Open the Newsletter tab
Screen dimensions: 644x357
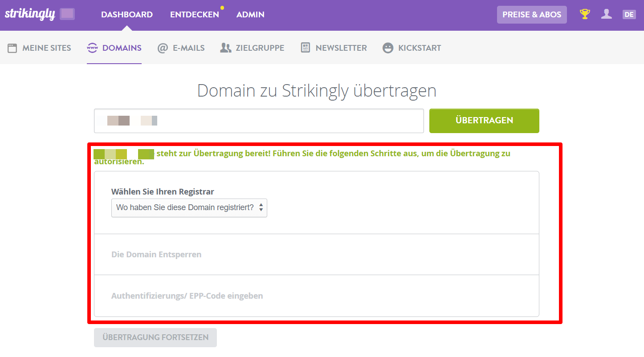coord(334,48)
